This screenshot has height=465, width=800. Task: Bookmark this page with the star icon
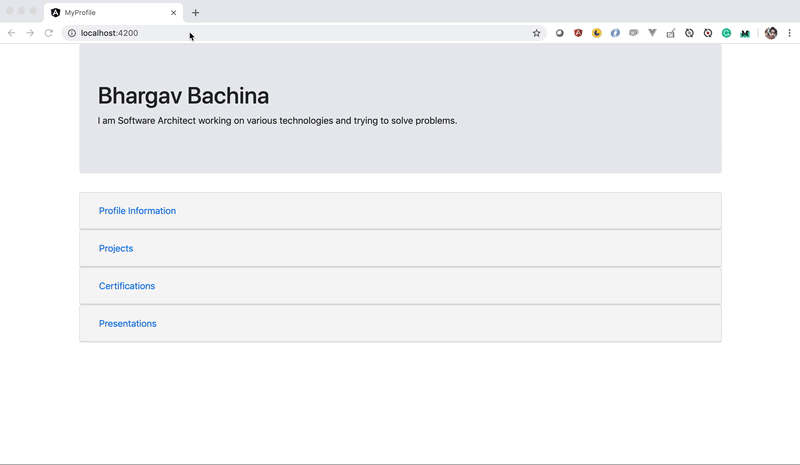point(536,33)
